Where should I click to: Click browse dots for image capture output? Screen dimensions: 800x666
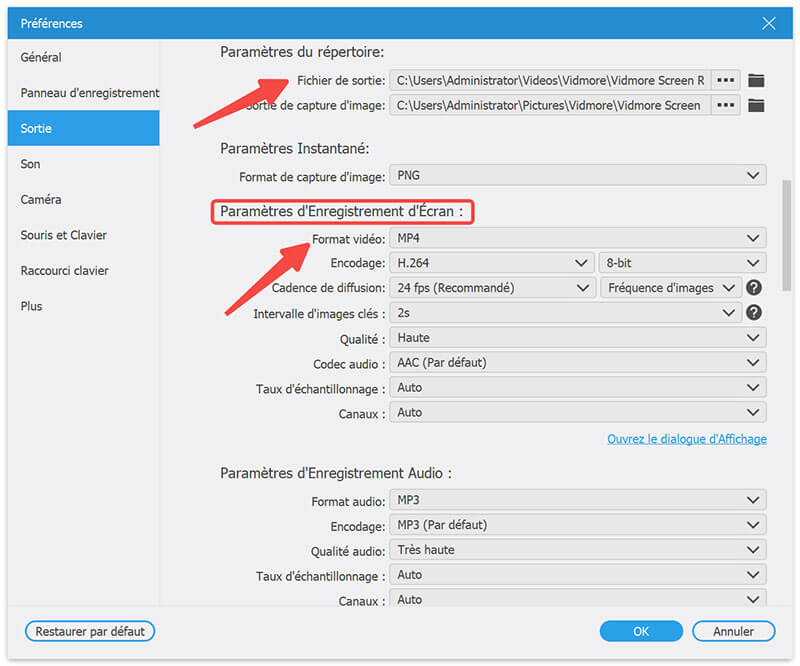[x=726, y=105]
